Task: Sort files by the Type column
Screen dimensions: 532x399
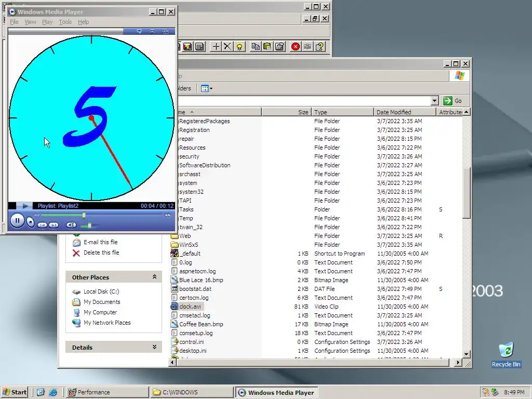Action: point(343,112)
